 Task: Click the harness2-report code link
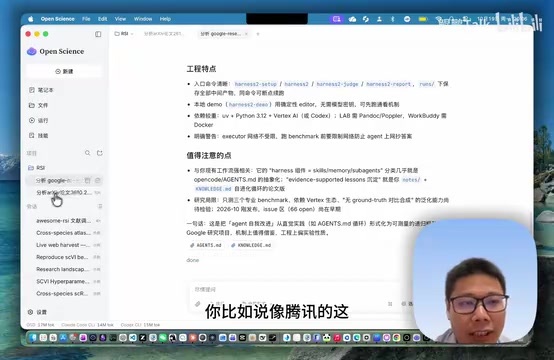click(388, 84)
